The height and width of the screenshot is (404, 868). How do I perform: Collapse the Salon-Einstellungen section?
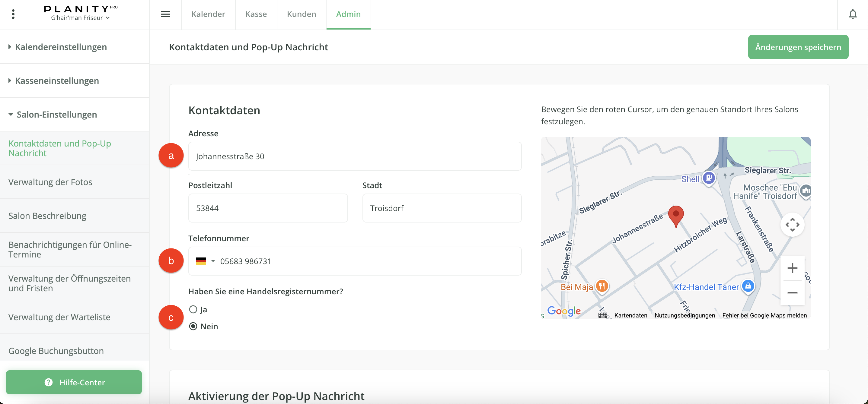point(57,115)
